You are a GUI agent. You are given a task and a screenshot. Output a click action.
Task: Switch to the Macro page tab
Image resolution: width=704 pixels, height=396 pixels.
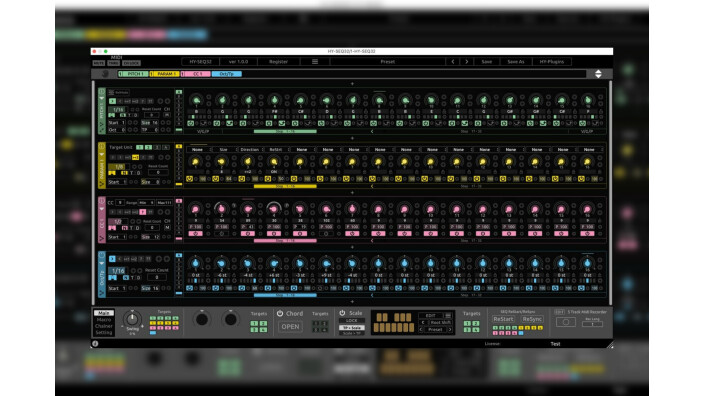pos(104,319)
